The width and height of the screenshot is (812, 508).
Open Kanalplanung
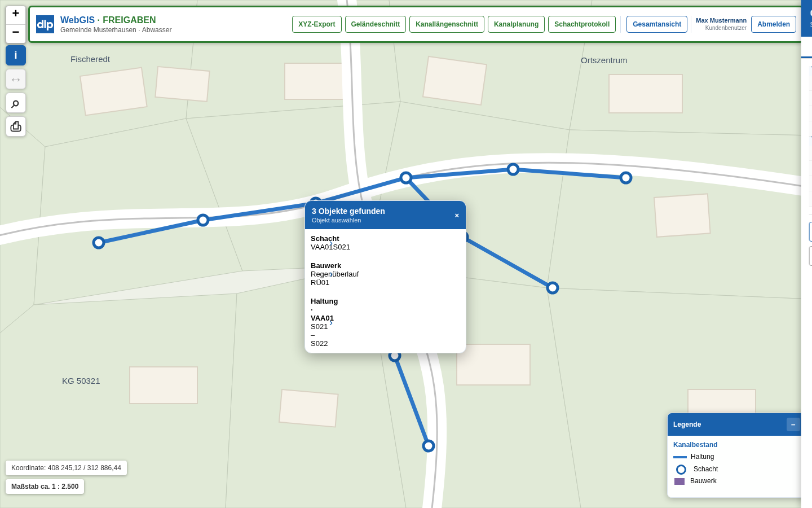click(516, 24)
